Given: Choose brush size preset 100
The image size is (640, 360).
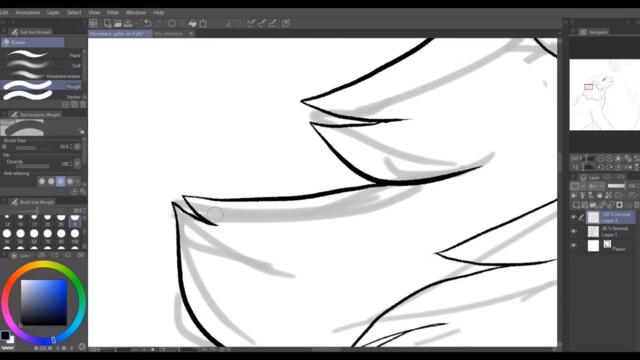Looking at the screenshot, I should click(75, 236).
